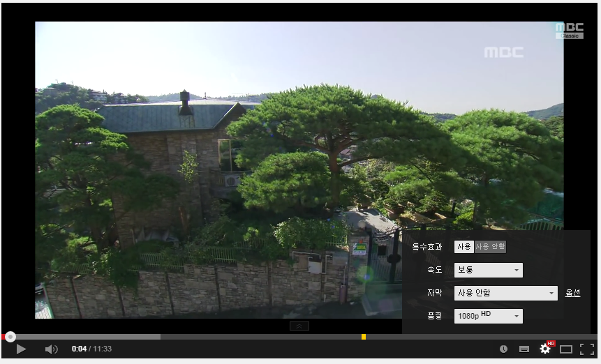This screenshot has width=601, height=364.
Task: Open the 품질 quality dropdown showing 1080p
Action: [489, 316]
